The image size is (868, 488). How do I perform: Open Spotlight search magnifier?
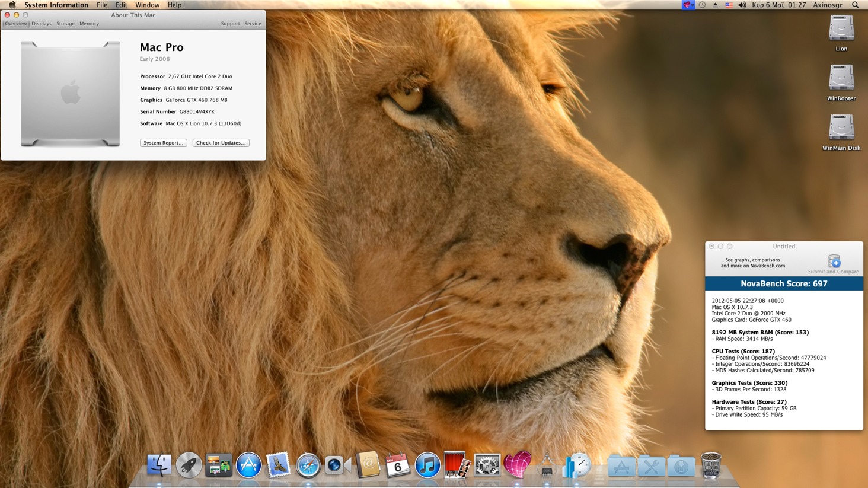(856, 5)
